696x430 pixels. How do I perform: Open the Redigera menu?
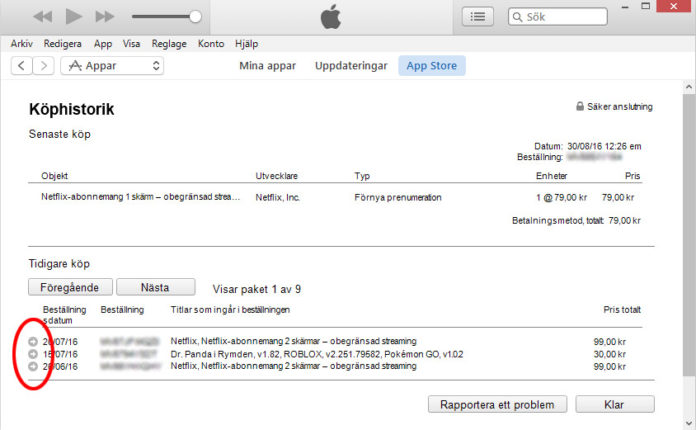[63, 43]
